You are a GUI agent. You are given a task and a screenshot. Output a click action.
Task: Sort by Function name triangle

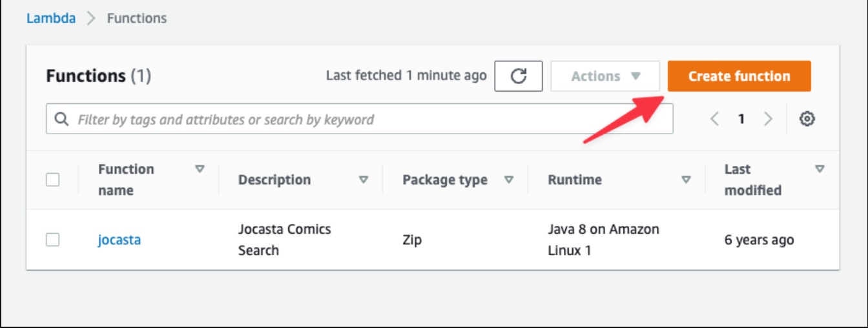pyautogui.click(x=200, y=169)
